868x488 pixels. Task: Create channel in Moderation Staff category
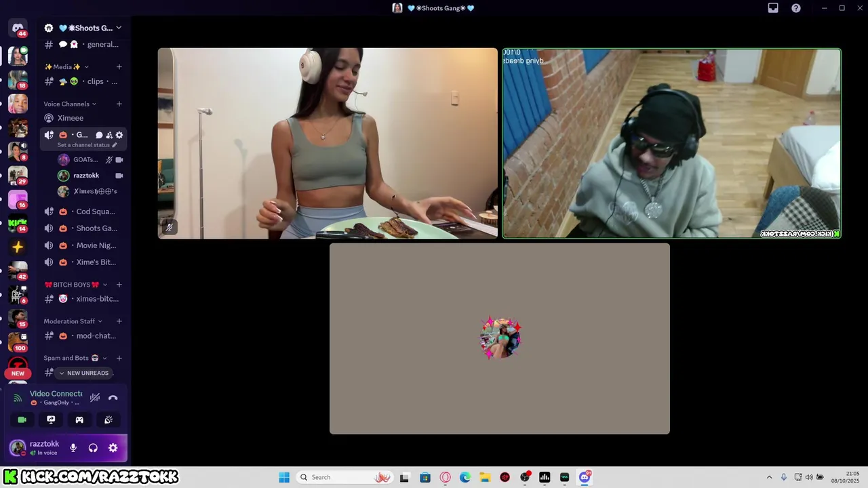point(119,321)
